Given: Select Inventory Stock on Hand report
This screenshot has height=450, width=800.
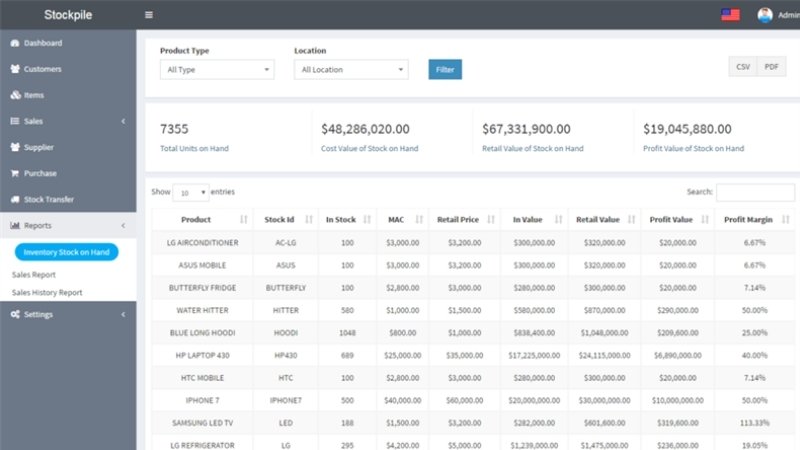Looking at the screenshot, I should [x=66, y=252].
